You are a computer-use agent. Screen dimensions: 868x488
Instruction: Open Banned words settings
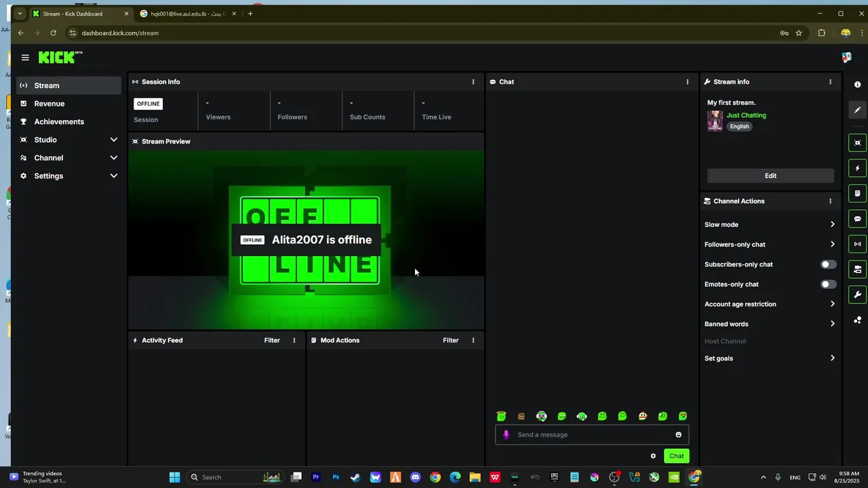[770, 324]
